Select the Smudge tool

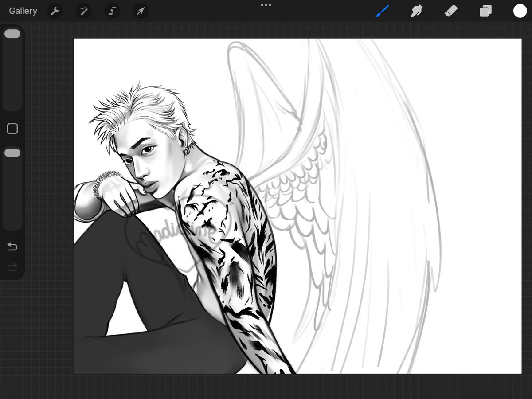[416, 11]
